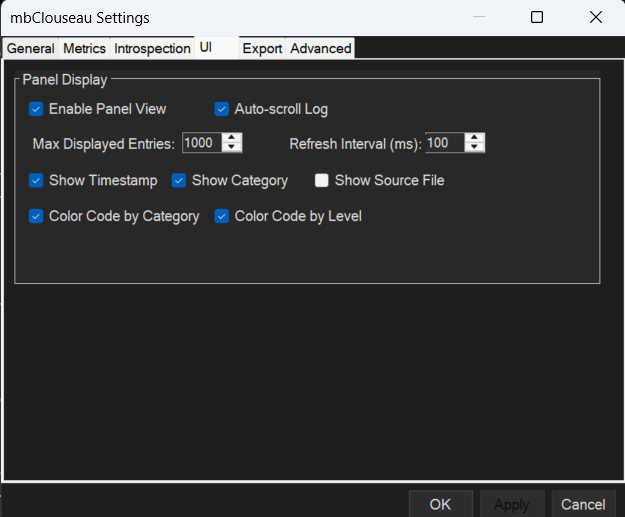Maximize the mbClouseau Settings window

(x=537, y=17)
